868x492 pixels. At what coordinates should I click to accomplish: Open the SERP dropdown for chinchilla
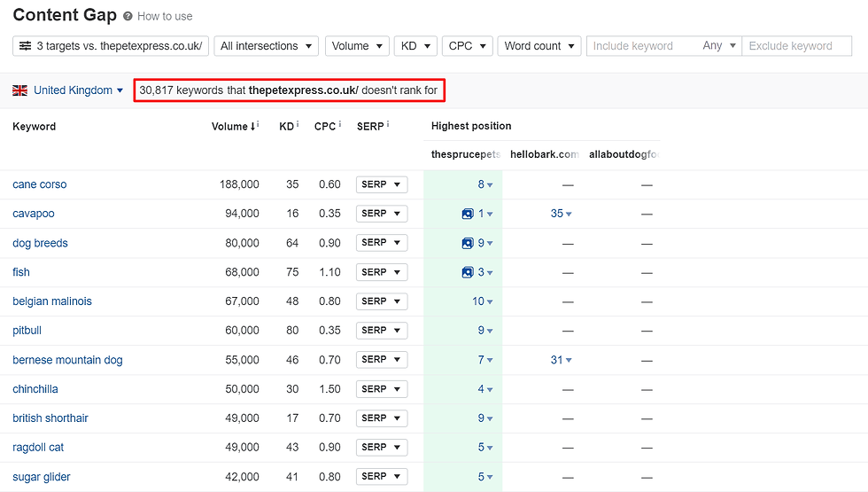[x=382, y=389]
